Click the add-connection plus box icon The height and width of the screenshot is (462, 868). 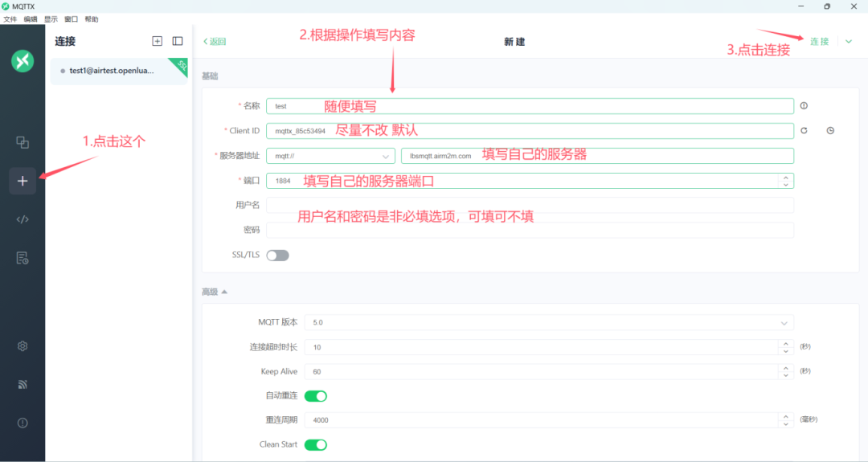tap(158, 41)
